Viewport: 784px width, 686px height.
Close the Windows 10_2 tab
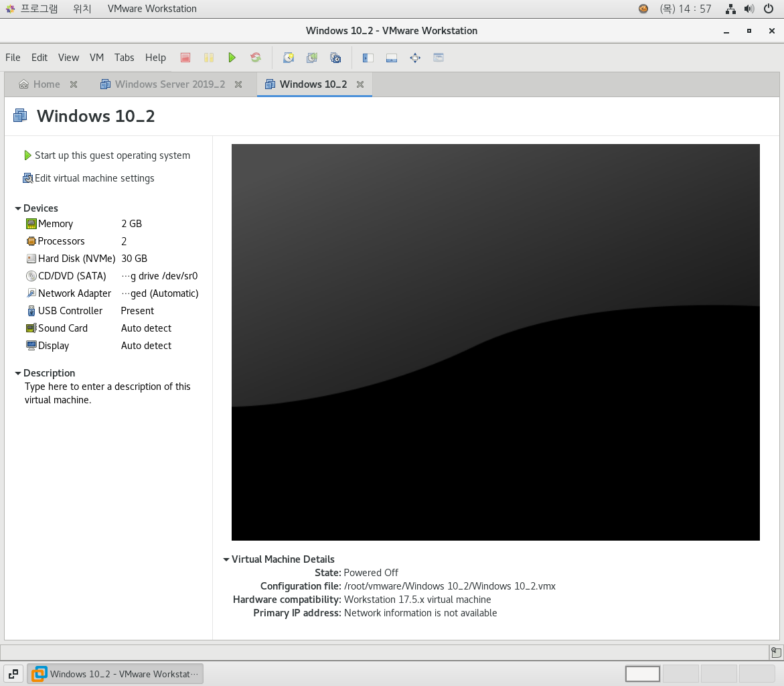pyautogui.click(x=360, y=84)
